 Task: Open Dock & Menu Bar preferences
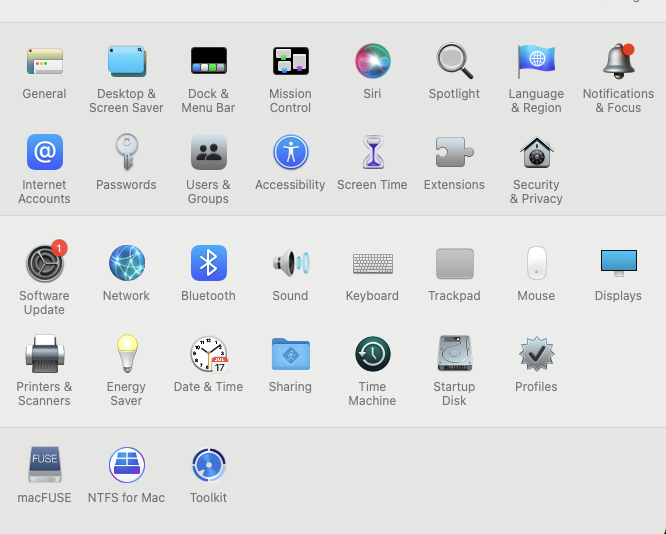(x=209, y=61)
